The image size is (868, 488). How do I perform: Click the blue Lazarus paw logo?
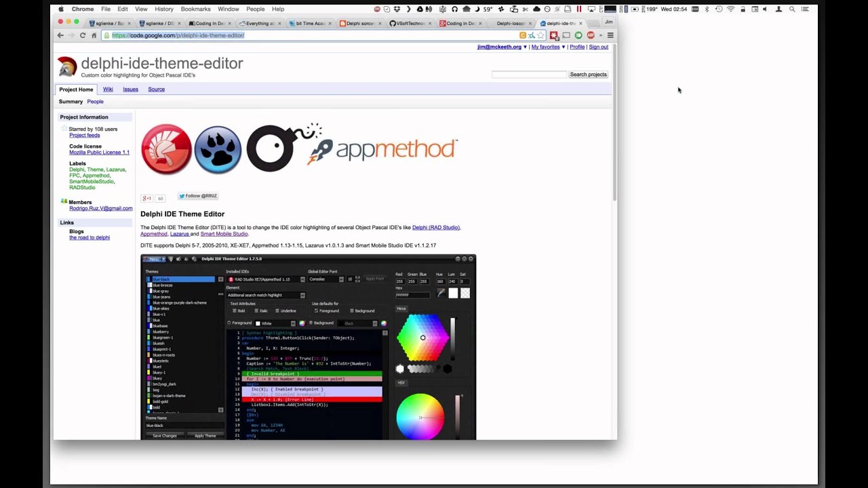click(218, 150)
